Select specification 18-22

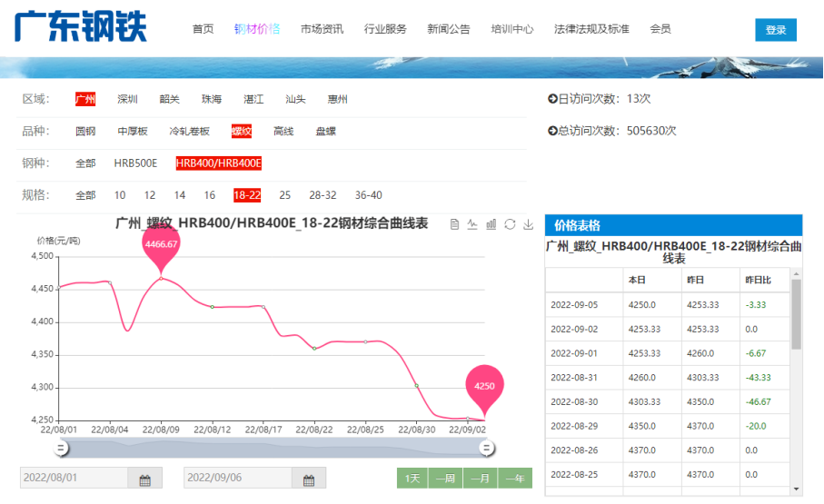(247, 195)
